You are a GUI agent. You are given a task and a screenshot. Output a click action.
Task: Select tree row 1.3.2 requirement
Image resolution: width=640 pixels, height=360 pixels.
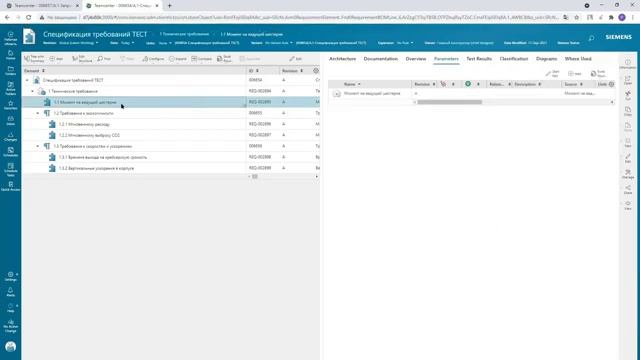(171, 168)
